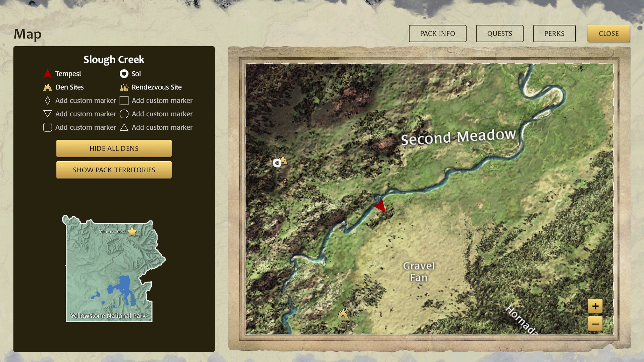This screenshot has width=644, height=362.
Task: Click the Yellowstone National Park minimap star
Action: tap(132, 232)
